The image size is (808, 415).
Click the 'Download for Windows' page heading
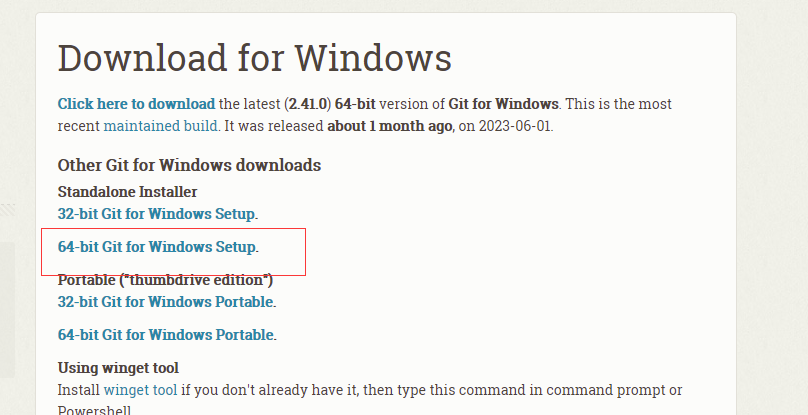255,58
